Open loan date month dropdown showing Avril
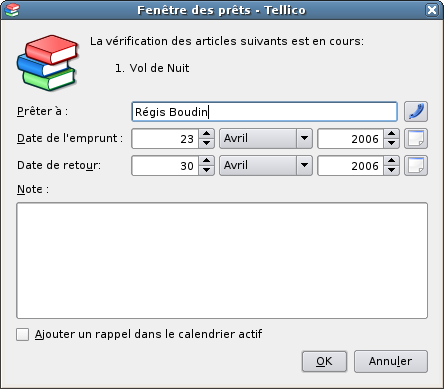This screenshot has height=389, width=444. tap(266, 139)
